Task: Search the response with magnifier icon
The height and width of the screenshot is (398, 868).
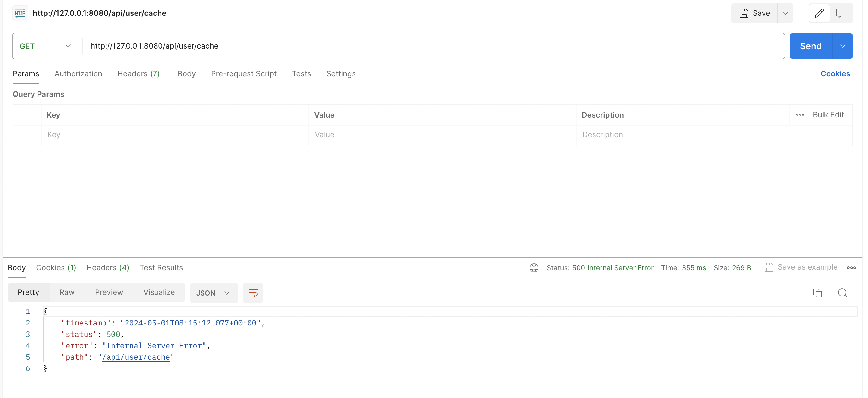Action: [842, 293]
